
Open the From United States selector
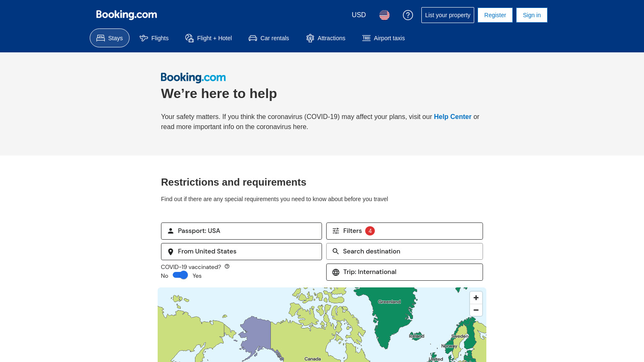[241, 251]
